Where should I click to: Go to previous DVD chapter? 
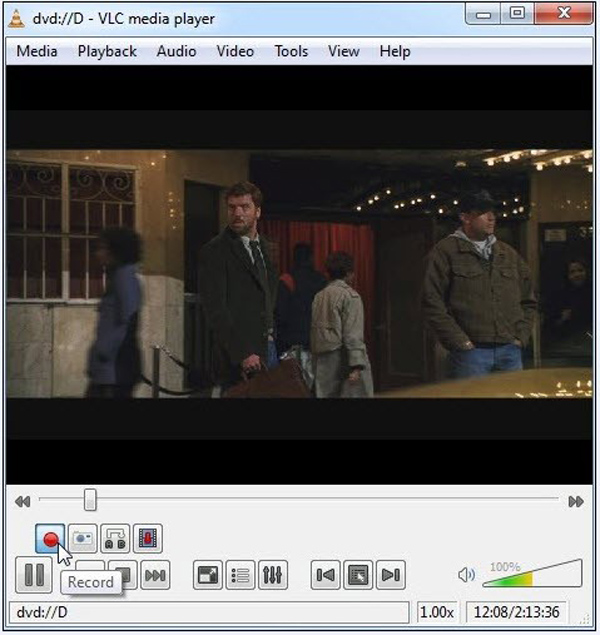[x=326, y=575]
